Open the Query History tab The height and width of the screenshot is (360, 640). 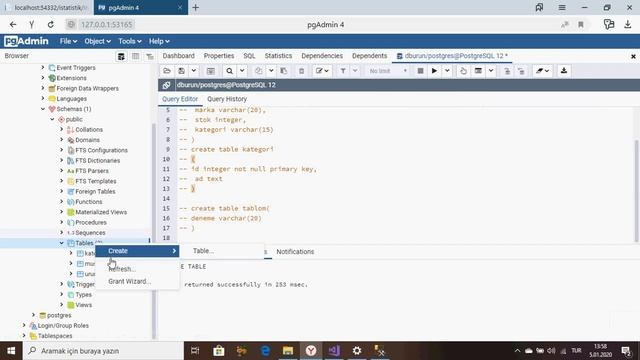227,99
